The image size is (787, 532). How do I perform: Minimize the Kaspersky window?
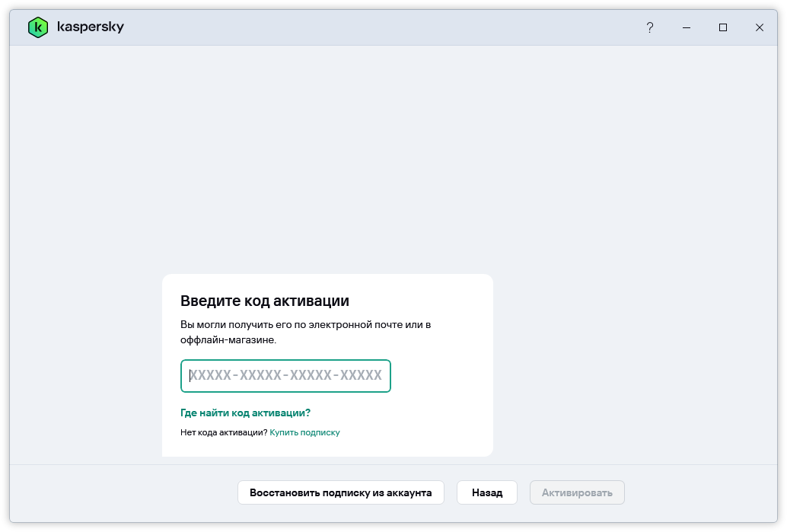click(x=686, y=27)
